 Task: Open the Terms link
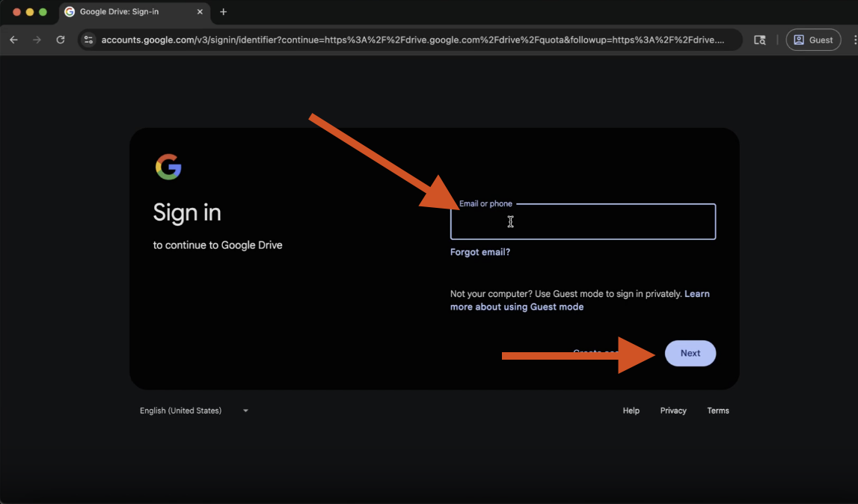point(718,411)
